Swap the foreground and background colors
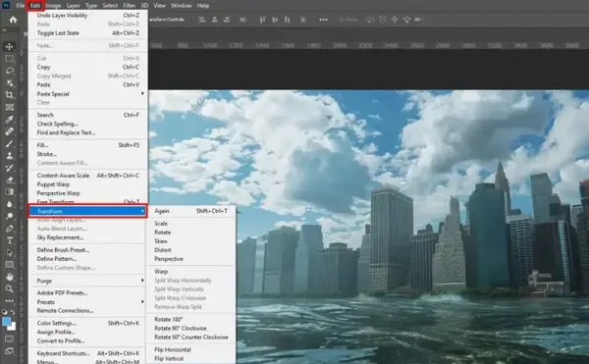 [13, 312]
